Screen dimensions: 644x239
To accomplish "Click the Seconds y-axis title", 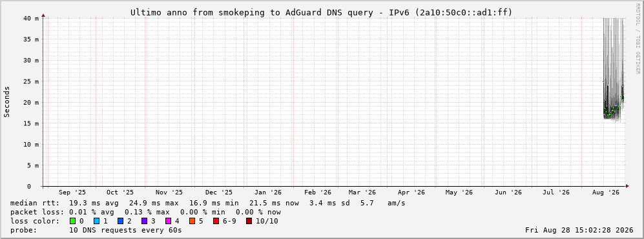I will click(7, 102).
